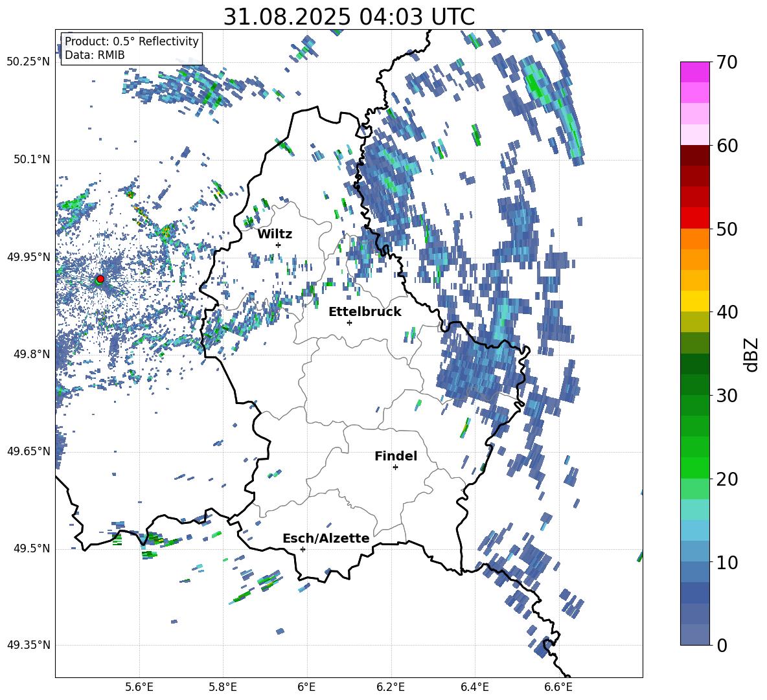767x700 pixels.
Task: Click the yellow colorbar swatch above 40
Action: (694, 300)
